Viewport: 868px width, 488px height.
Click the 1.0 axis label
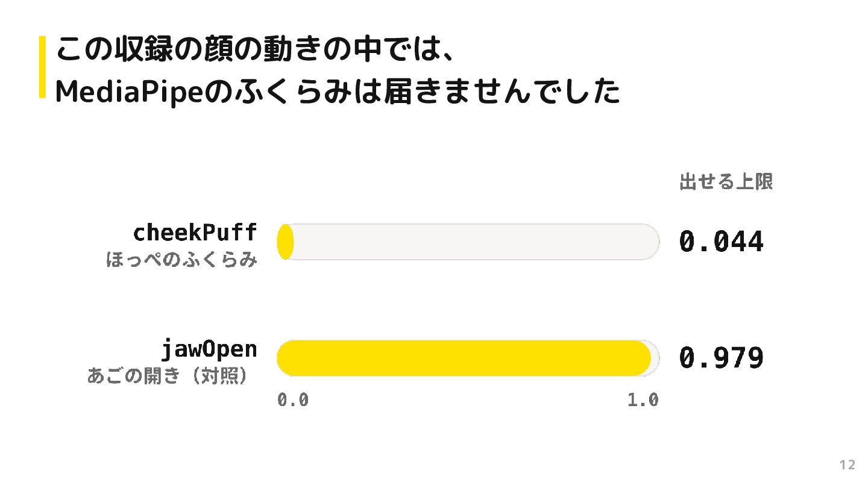tap(643, 400)
